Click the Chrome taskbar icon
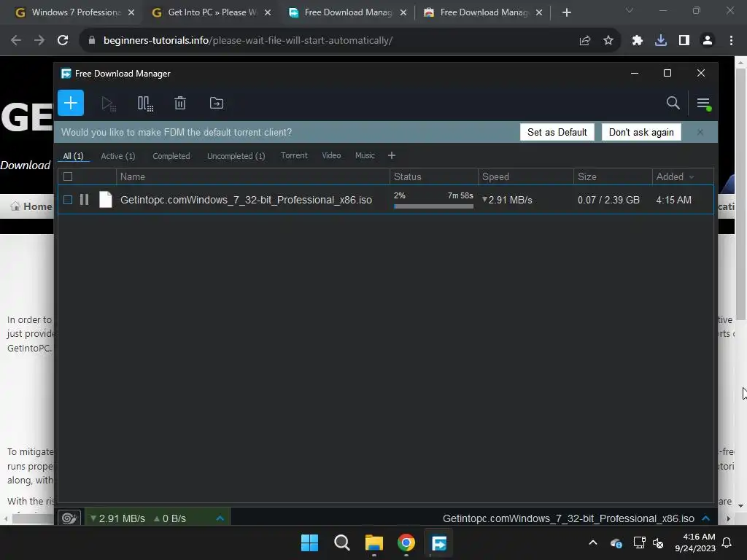Screen dimensions: 747x560 pyautogui.click(x=406, y=542)
